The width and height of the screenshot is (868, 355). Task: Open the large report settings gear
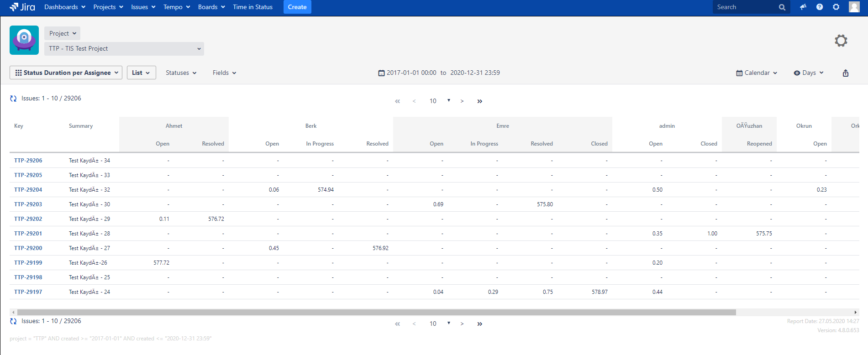[x=841, y=41]
